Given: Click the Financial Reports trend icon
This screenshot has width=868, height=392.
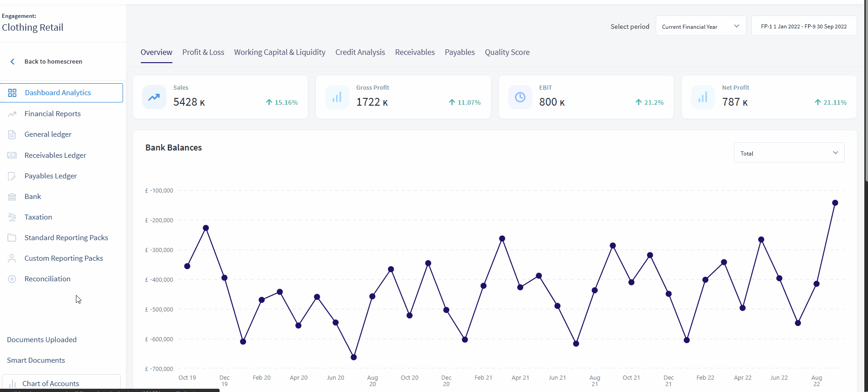Looking at the screenshot, I should [x=12, y=114].
